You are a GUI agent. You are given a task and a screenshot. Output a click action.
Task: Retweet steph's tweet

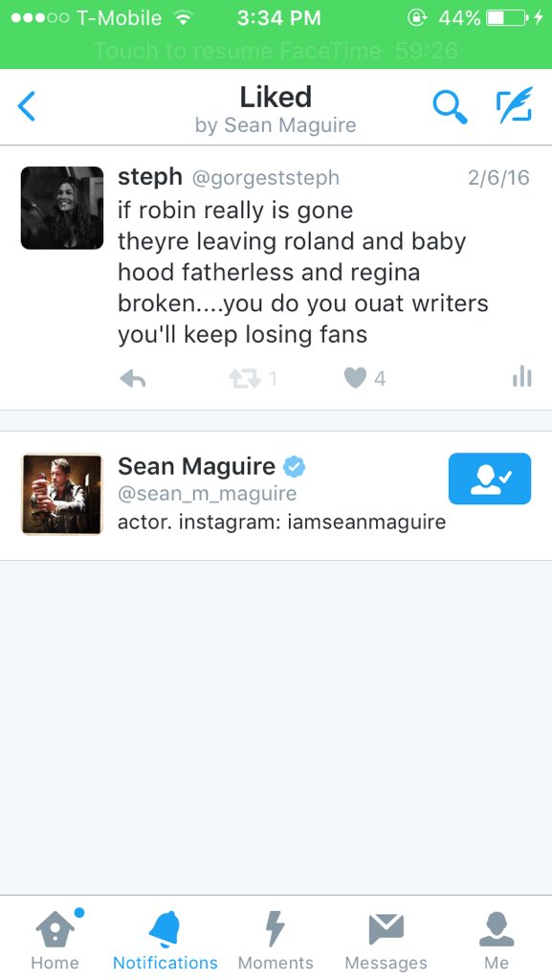point(244,378)
